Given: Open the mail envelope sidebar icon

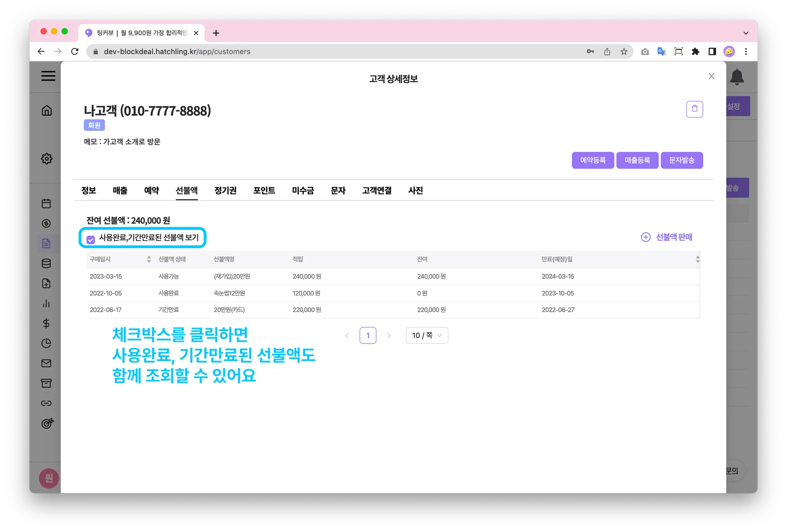Looking at the screenshot, I should (46, 363).
